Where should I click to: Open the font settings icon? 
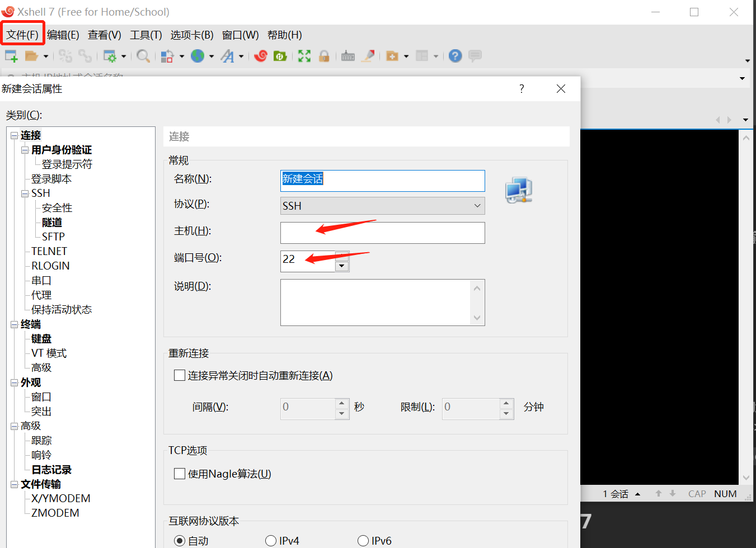click(227, 56)
